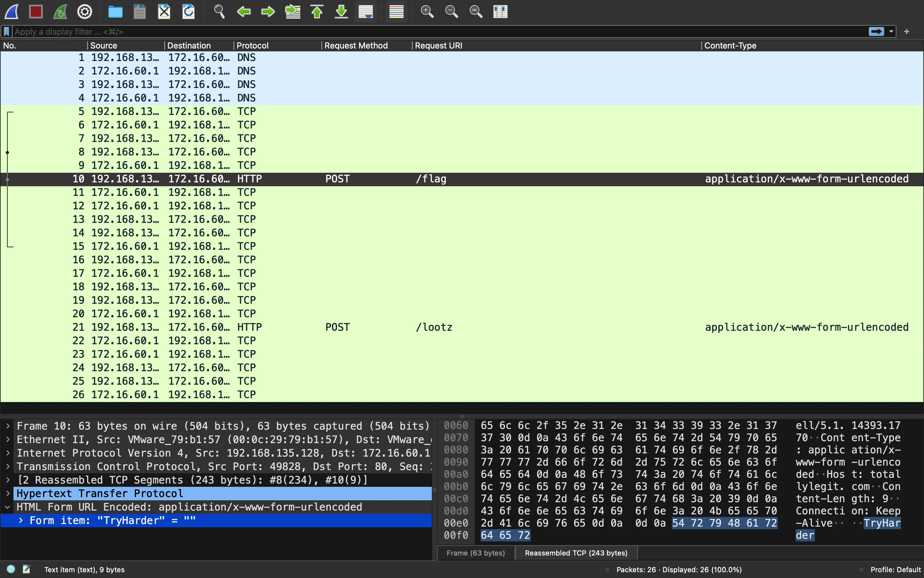This screenshot has height=578, width=924.
Task: Select the last packet, number 26
Action: coord(462,395)
